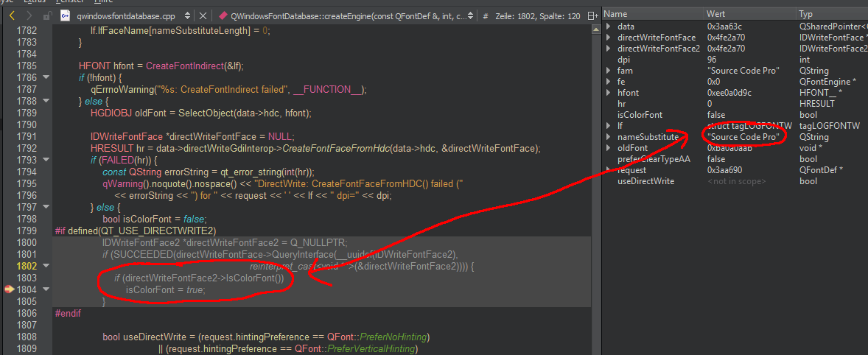Click the Wert column header

pyautogui.click(x=749, y=14)
